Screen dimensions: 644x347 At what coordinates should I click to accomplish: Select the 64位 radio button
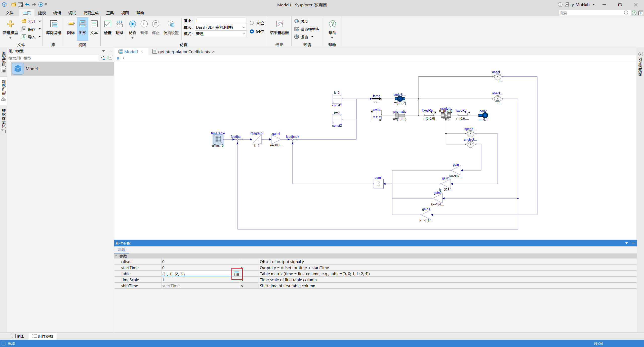[x=252, y=31]
